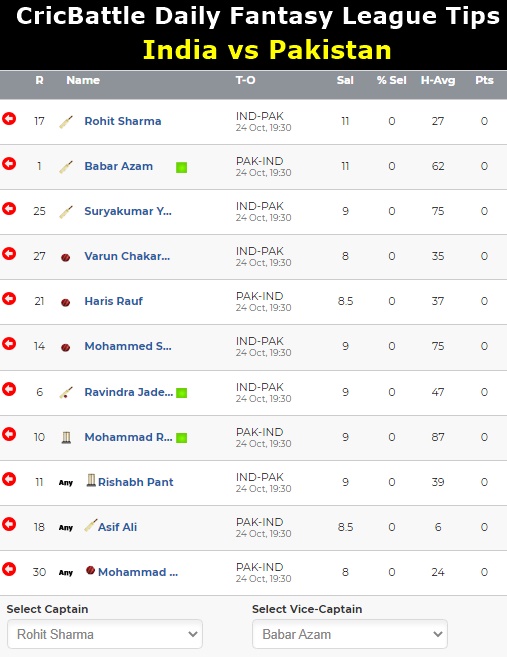Image resolution: width=507 pixels, height=657 pixels.
Task: Remove Asif Ali using red arrow icon
Action: 9,524
